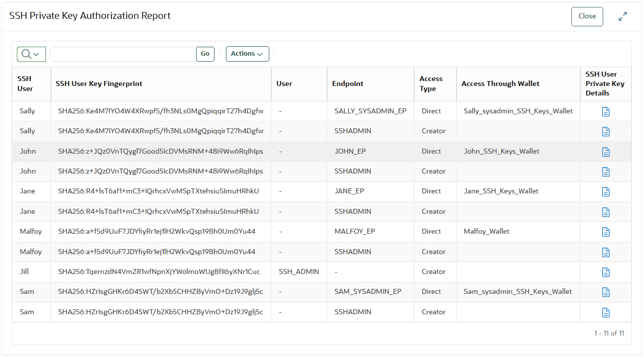Click the search magnifier icon
The width and height of the screenshot is (644, 358).
click(x=27, y=54)
